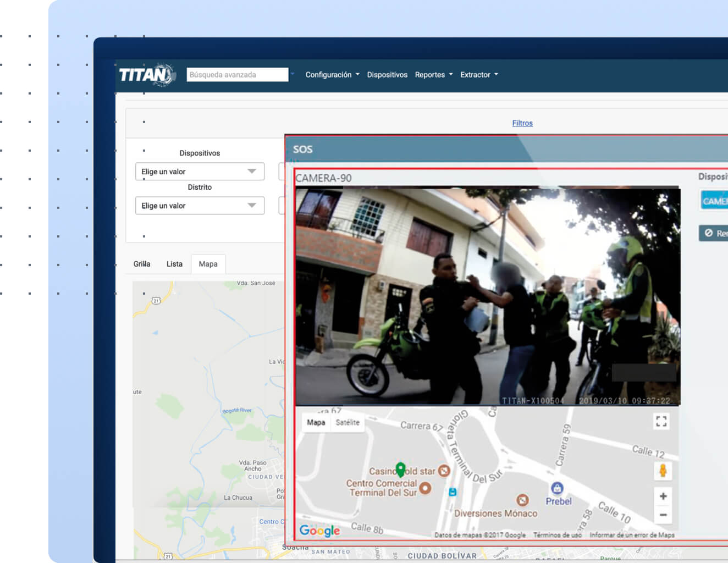Viewport: 728px width, 563px height.
Task: Click the SOS panel header
Action: tap(506, 149)
